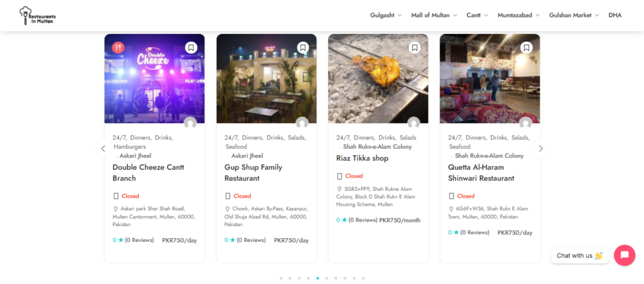Select the Gulshan Market menu item
The image size is (644, 284).
click(x=574, y=15)
